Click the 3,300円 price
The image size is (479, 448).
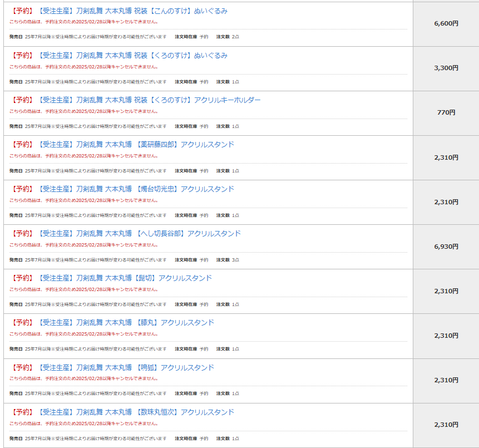coord(446,68)
